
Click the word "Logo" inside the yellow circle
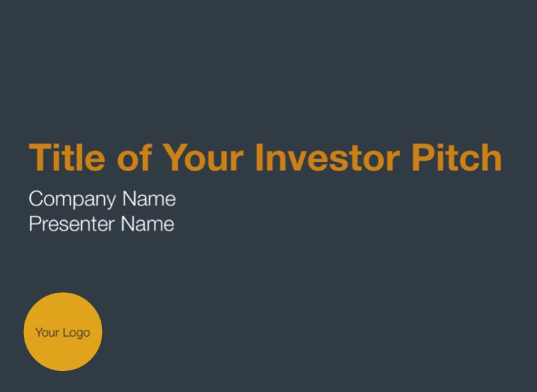click(x=76, y=333)
